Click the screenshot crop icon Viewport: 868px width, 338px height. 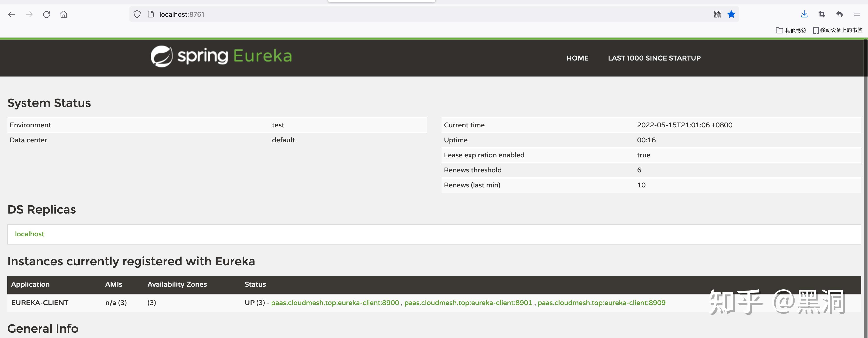(x=821, y=14)
